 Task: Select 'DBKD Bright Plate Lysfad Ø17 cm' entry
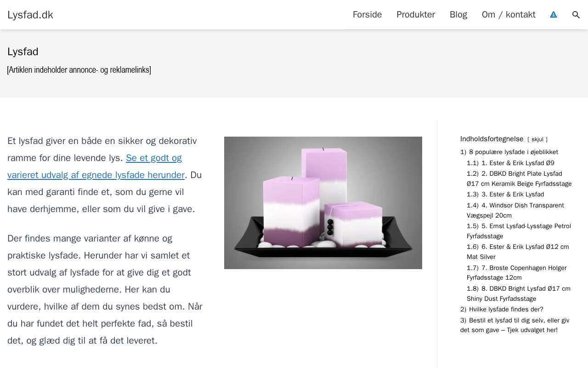click(x=519, y=178)
